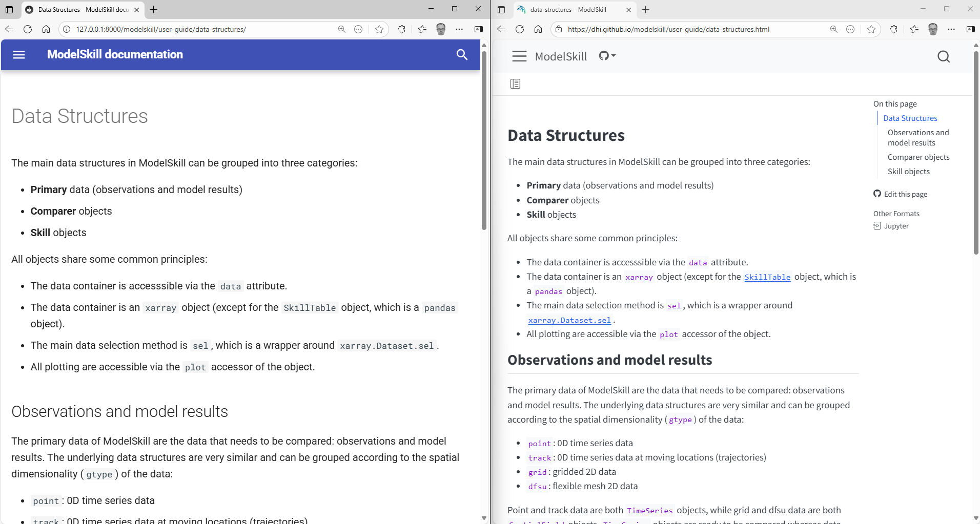The height and width of the screenshot is (524, 980).
Task: Open settings and more menu in right browser
Action: tap(951, 29)
